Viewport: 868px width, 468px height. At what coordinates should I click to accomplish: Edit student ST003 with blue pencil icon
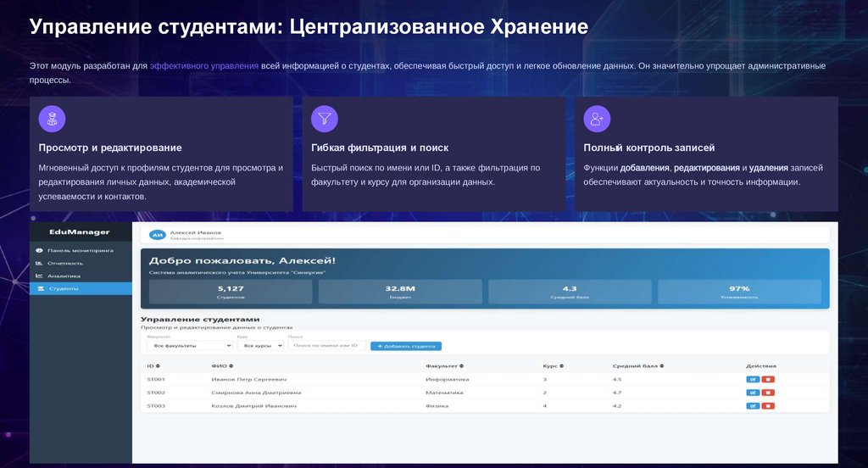click(x=753, y=406)
